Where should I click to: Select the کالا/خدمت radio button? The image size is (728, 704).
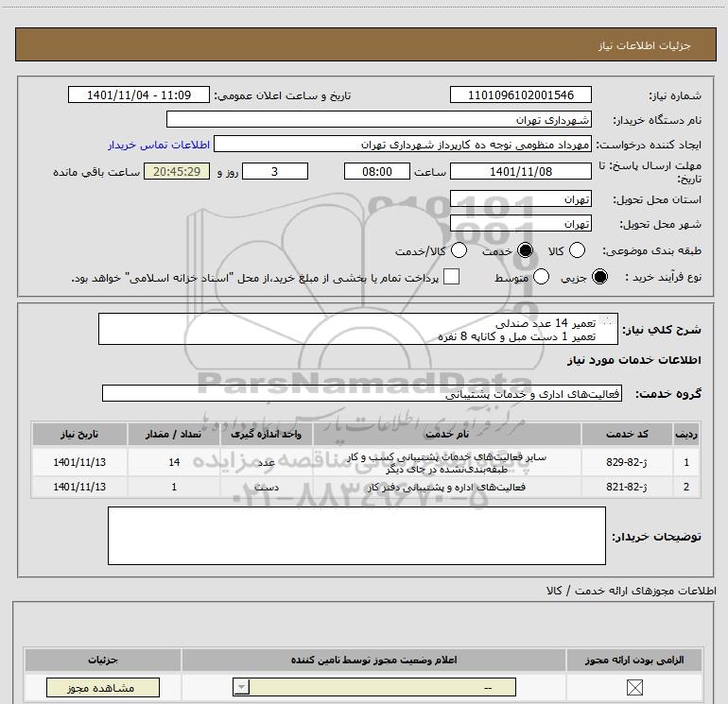(x=459, y=250)
